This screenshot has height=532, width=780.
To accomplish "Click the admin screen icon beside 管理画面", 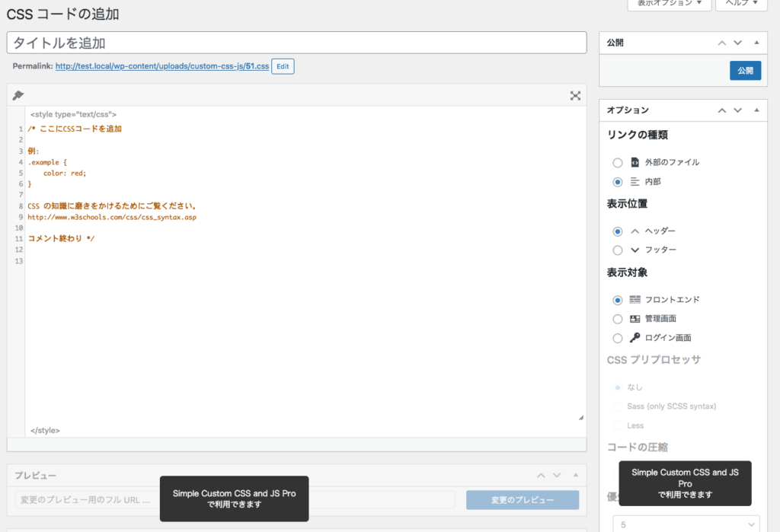I will pyautogui.click(x=634, y=318).
